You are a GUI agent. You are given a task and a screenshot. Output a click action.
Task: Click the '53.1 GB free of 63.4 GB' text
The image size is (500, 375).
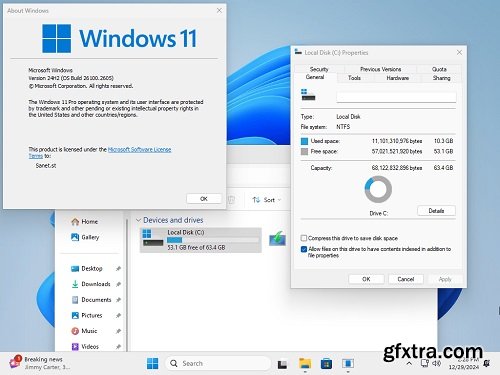pos(196,247)
